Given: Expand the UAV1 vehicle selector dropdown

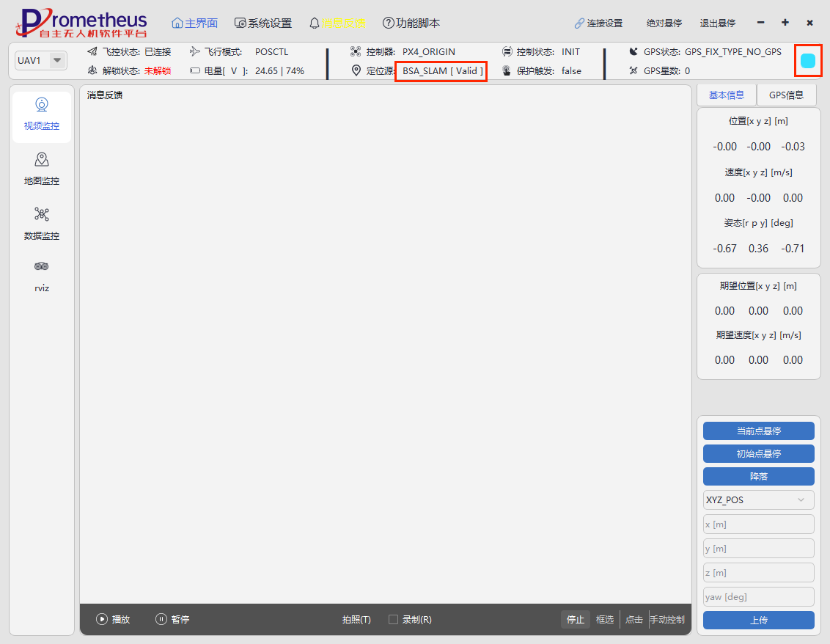Looking at the screenshot, I should [x=56, y=60].
